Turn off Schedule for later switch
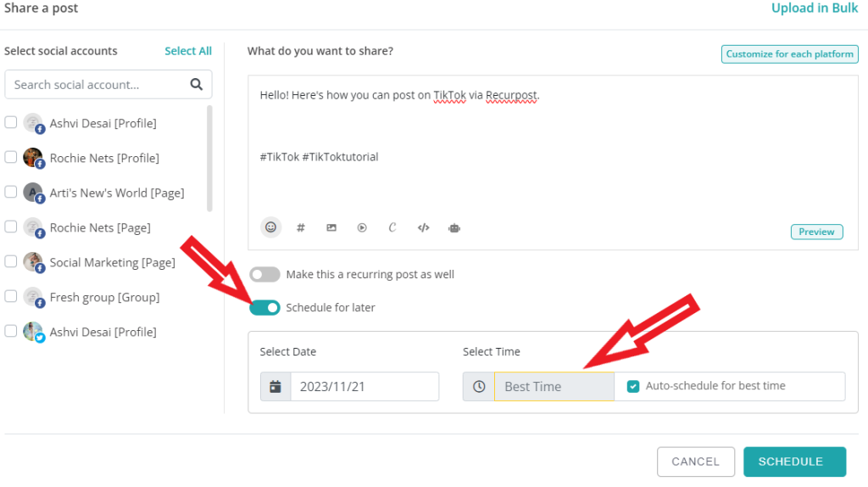Image resolution: width=868 pixels, height=487 pixels. pyautogui.click(x=264, y=307)
